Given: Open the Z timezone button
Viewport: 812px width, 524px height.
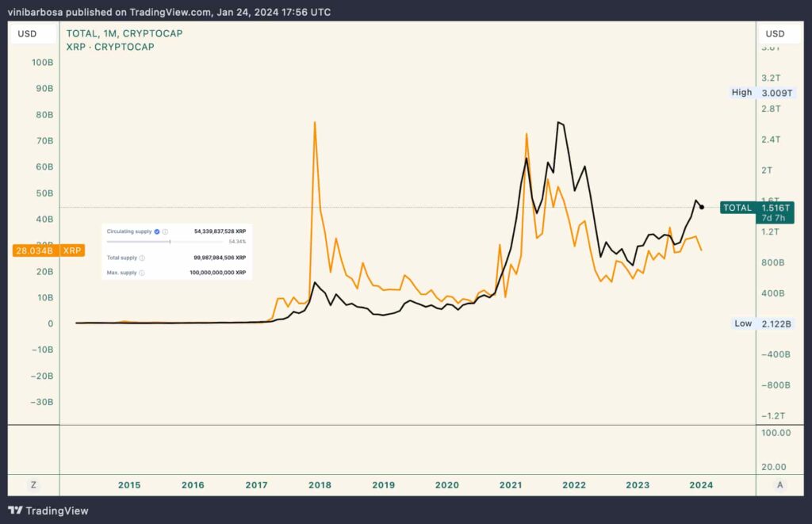Looking at the screenshot, I should 33,485.
